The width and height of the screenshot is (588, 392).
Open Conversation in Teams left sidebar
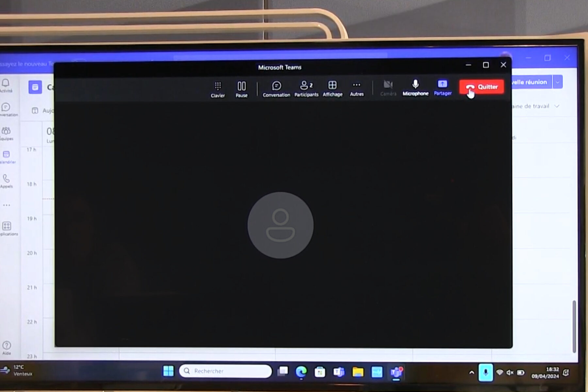[7, 110]
